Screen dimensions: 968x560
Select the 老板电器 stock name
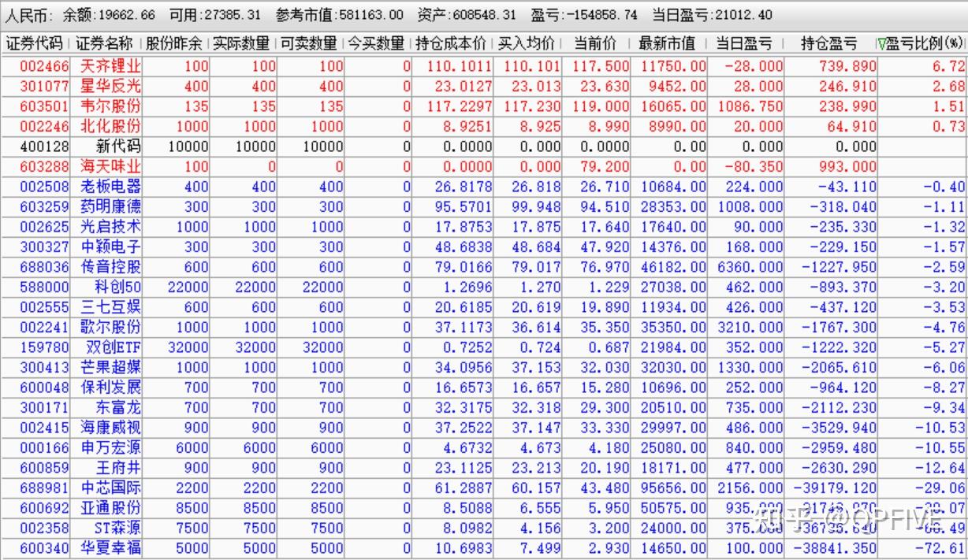[110, 186]
